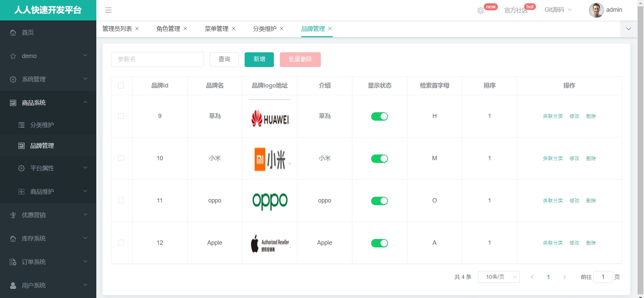Open the tabs options dropdown arrow

tap(629, 29)
